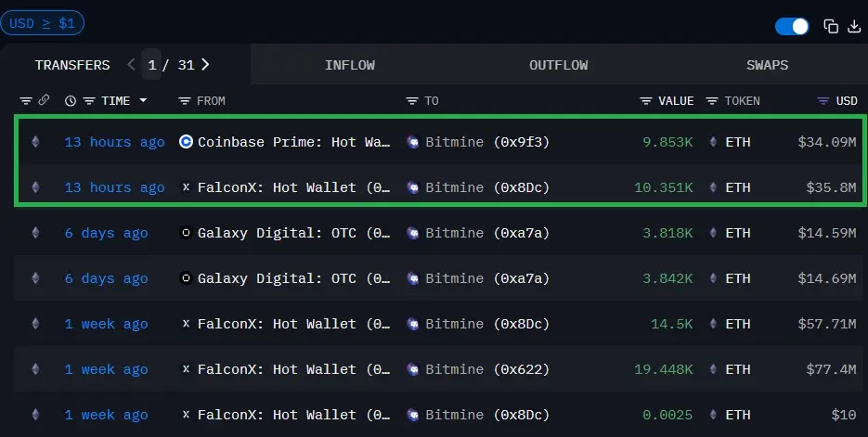The image size is (868, 437).
Task: Open Bitmine (0x8Dc) in $10 row
Action: click(x=487, y=415)
